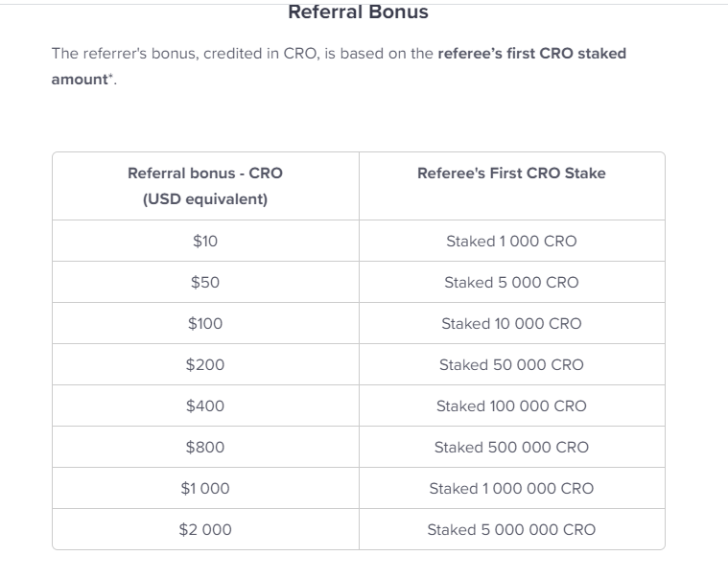Screen dimensions: 728x579
Task: Select the 'Staked 1 000 CRO' cell
Action: click(x=511, y=241)
